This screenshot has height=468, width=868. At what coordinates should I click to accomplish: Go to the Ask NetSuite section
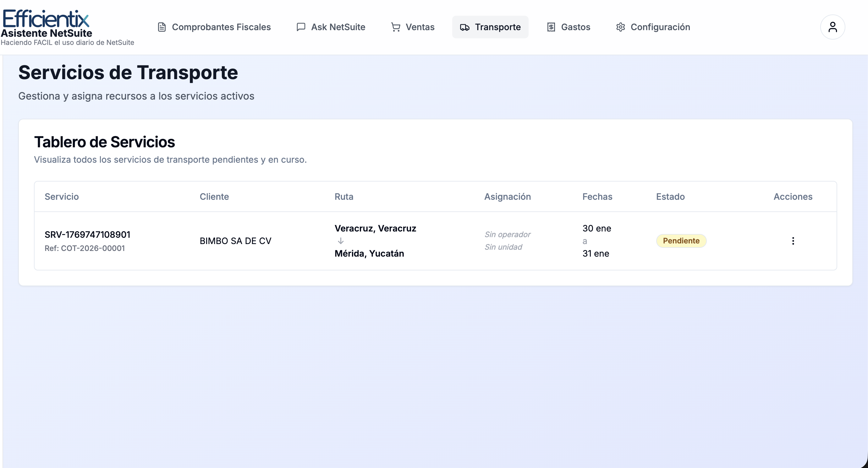point(331,27)
